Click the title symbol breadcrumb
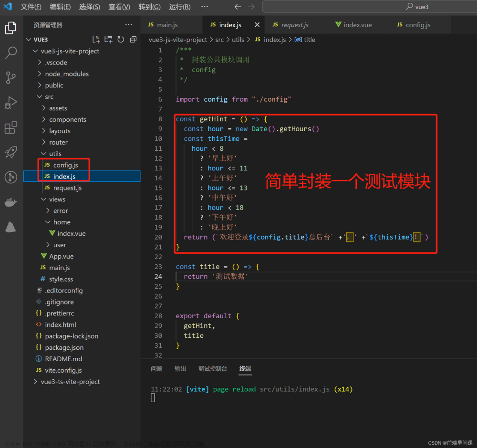This screenshot has width=477, height=448. (x=305, y=40)
